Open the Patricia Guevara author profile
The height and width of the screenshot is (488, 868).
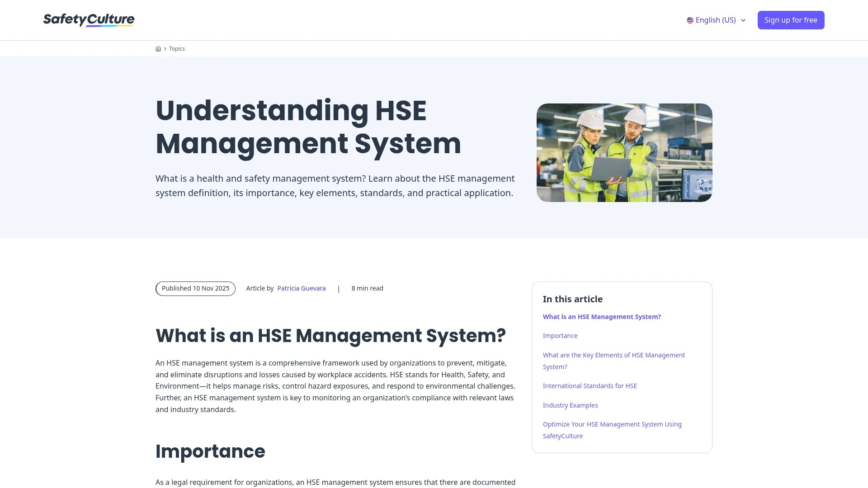pos(301,288)
